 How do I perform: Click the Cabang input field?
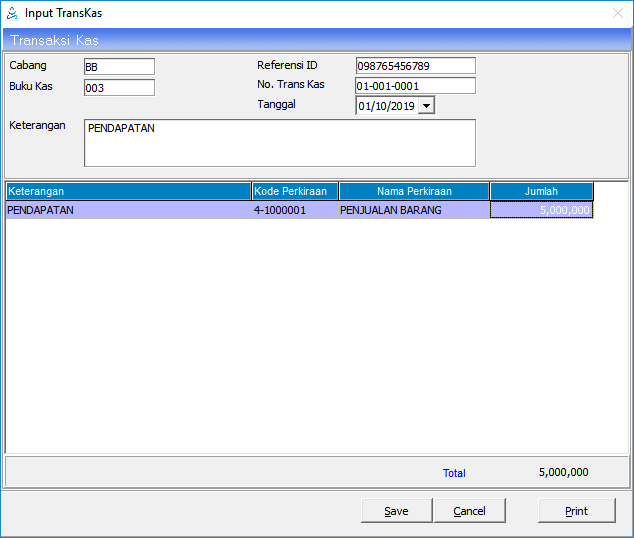click(119, 67)
